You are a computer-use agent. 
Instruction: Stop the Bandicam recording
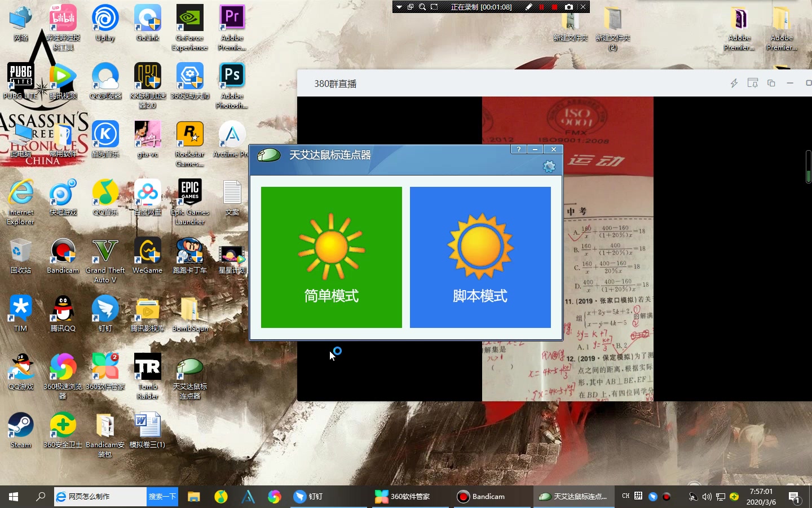[555, 7]
